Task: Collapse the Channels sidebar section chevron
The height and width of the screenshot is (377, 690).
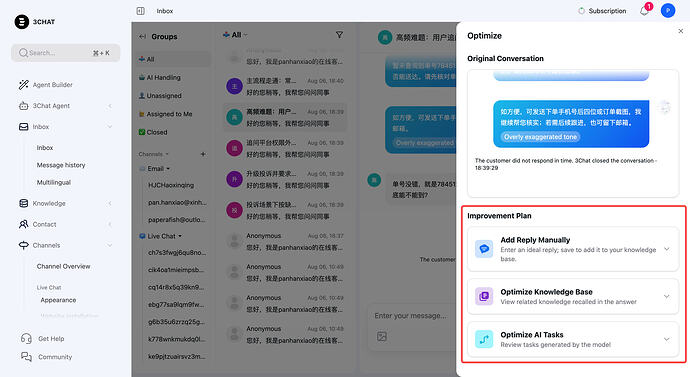Action: (x=110, y=245)
